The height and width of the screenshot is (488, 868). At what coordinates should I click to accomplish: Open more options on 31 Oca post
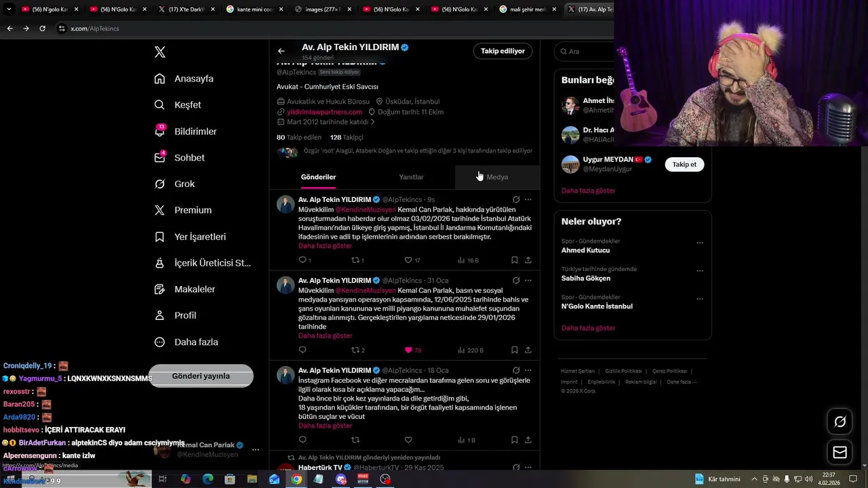[528, 281]
